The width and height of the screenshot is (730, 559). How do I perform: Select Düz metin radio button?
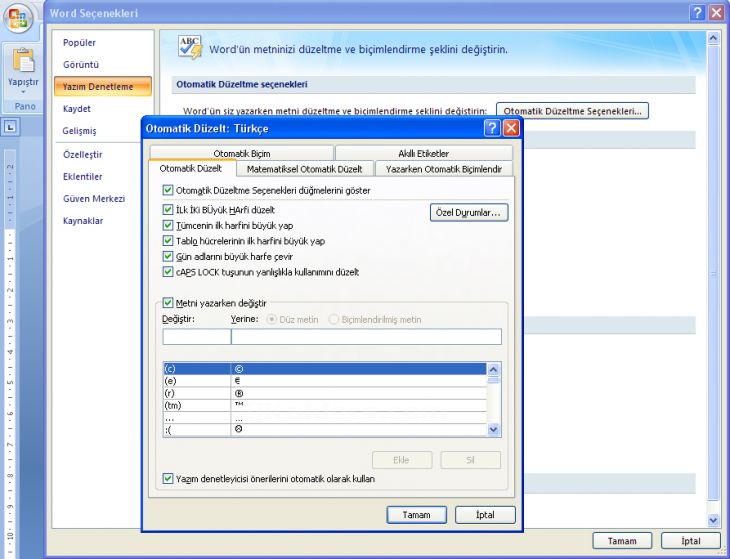[271, 320]
